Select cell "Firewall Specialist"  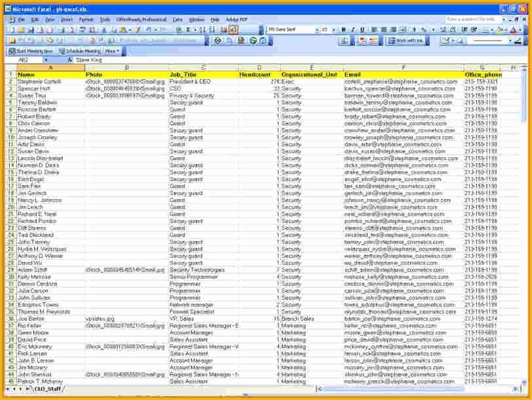[x=203, y=311]
